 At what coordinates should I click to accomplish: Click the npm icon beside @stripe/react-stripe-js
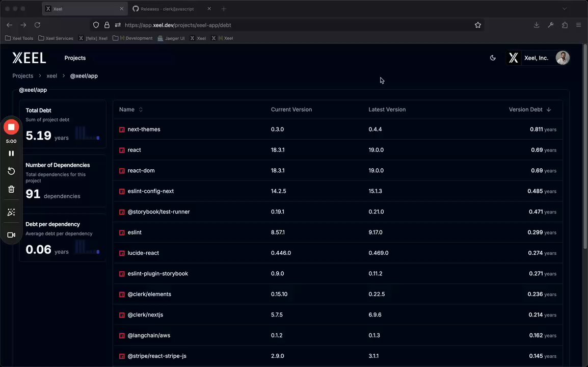(x=122, y=356)
